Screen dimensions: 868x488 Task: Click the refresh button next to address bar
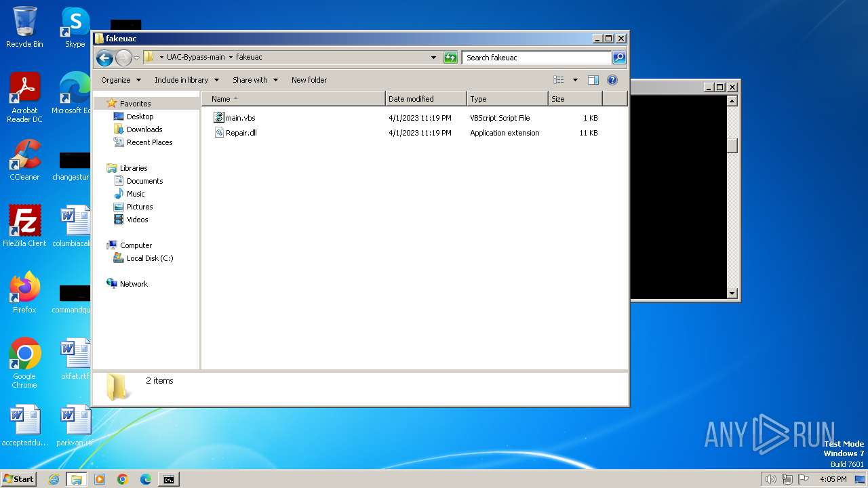[x=450, y=58]
